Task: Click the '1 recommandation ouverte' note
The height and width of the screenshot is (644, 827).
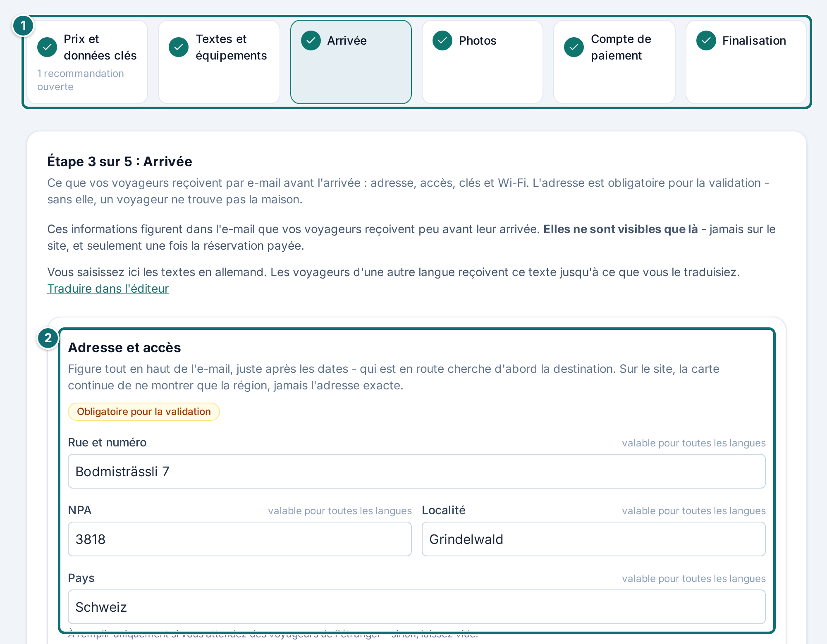Action: click(x=81, y=80)
